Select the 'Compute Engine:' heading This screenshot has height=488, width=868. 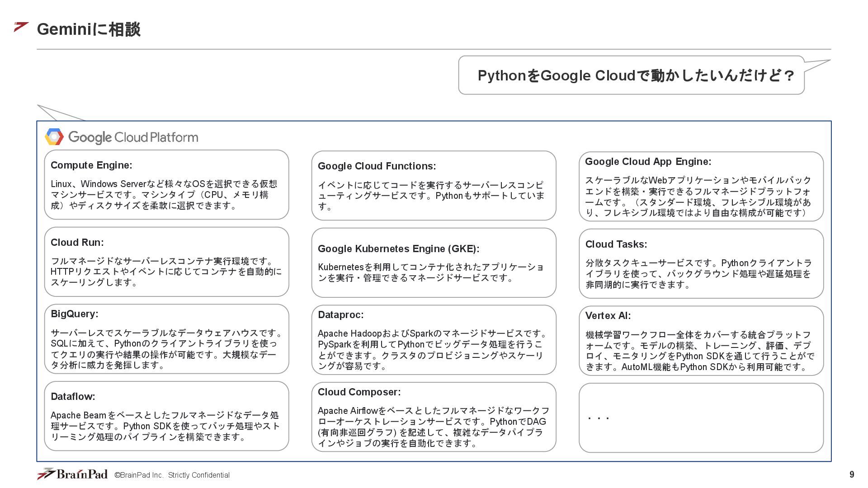point(91,165)
